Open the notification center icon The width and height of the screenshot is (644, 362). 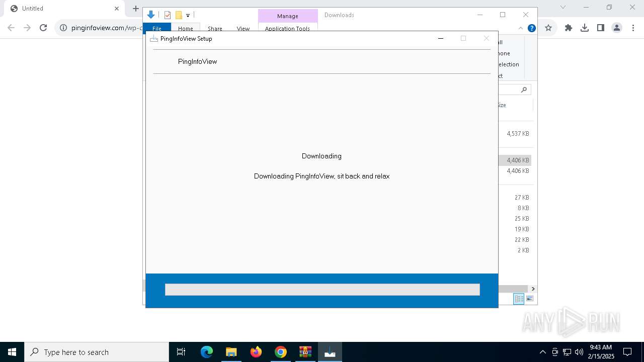(627, 352)
